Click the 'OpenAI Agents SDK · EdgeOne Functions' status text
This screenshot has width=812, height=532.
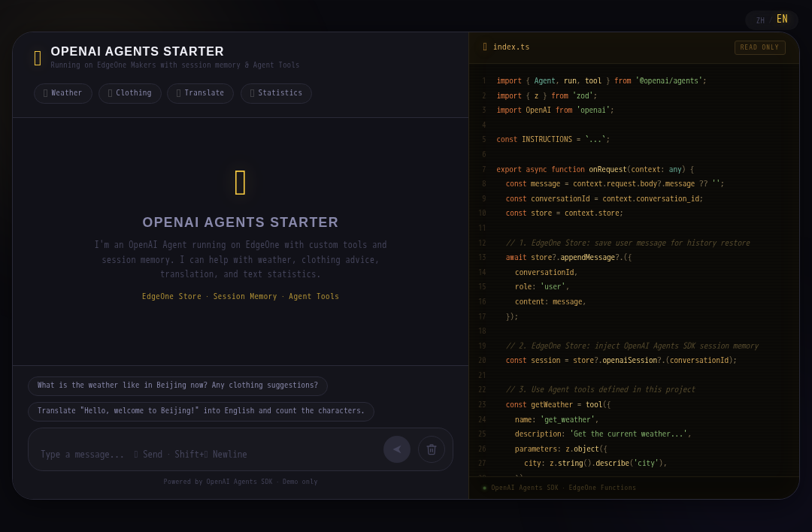point(563,488)
